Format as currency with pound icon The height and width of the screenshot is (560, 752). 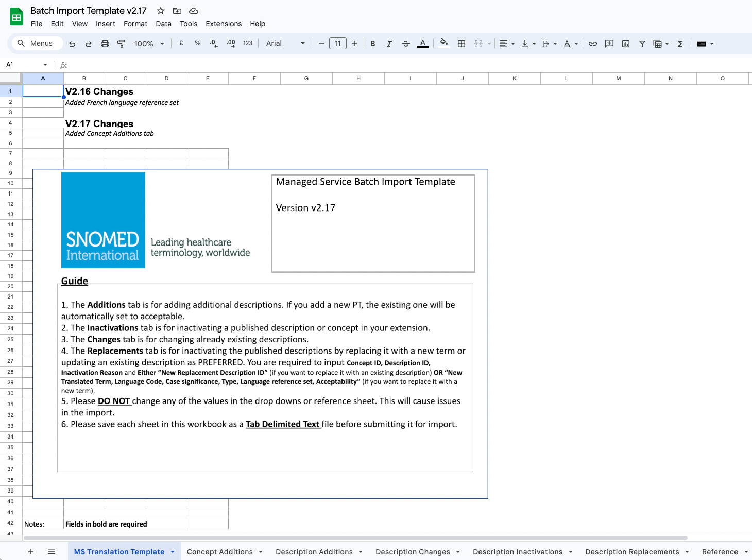click(181, 44)
